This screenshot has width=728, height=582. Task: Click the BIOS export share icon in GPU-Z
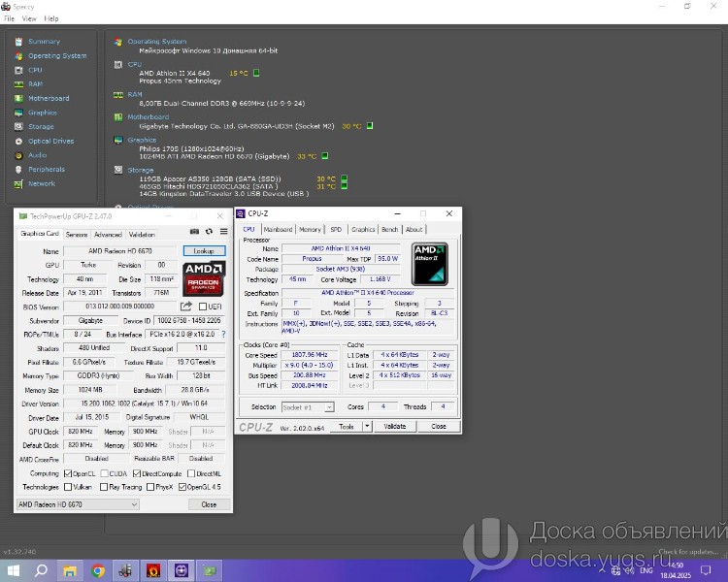pos(186,307)
